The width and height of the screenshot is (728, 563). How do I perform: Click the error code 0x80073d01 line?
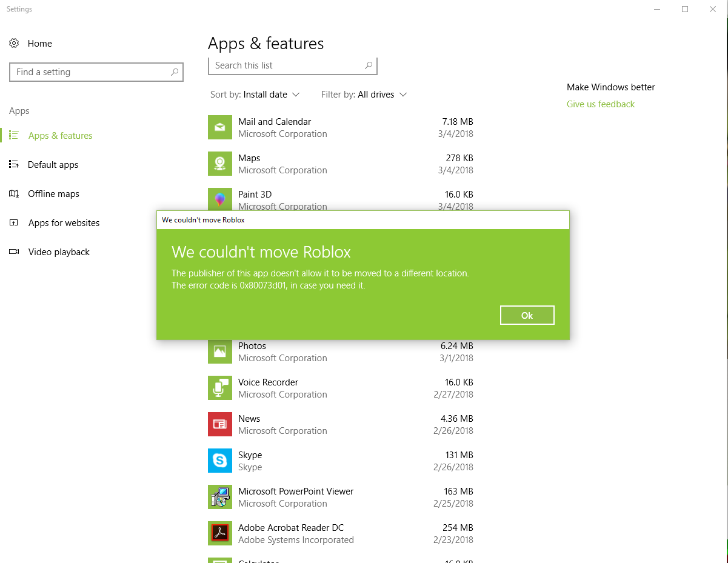click(x=269, y=285)
